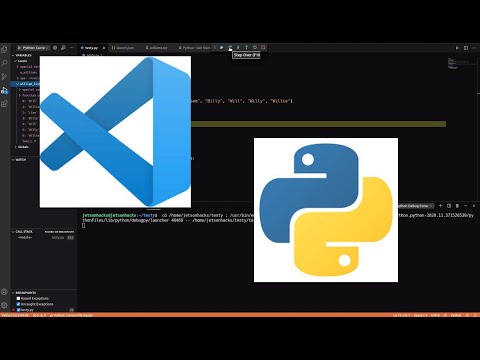
Task: Open the Debug Console icon beside gear
Action: (63, 48)
